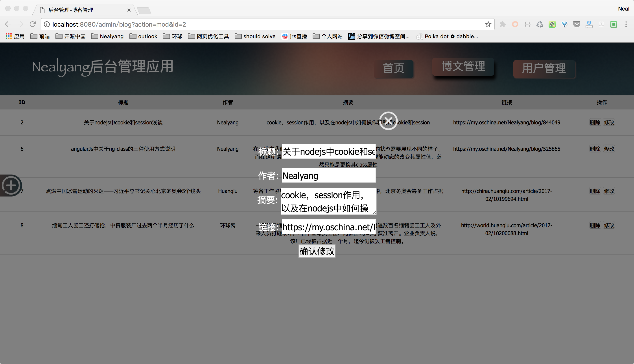Click into the 作者 input field
The image size is (634, 364).
click(x=328, y=175)
